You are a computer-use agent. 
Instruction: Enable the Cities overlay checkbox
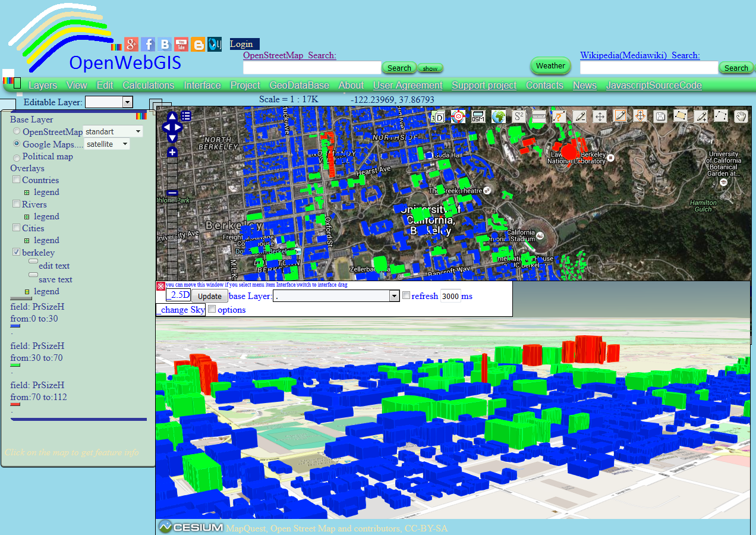pyautogui.click(x=17, y=228)
